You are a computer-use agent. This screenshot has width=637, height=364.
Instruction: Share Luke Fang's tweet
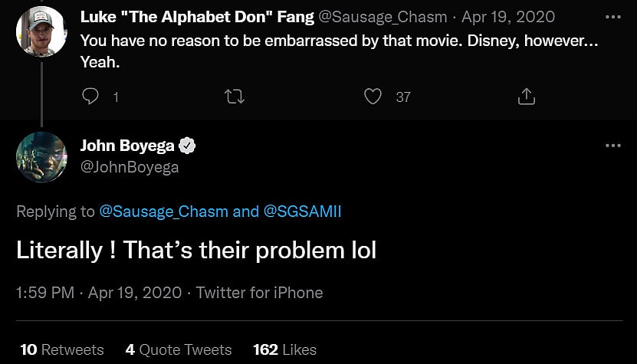pos(527,97)
